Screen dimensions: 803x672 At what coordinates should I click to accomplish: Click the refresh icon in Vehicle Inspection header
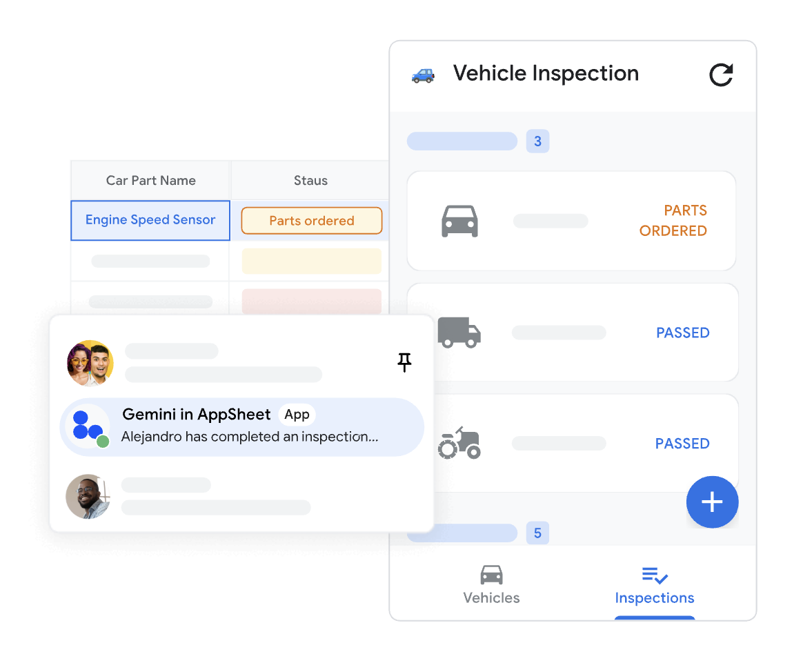pyautogui.click(x=721, y=75)
